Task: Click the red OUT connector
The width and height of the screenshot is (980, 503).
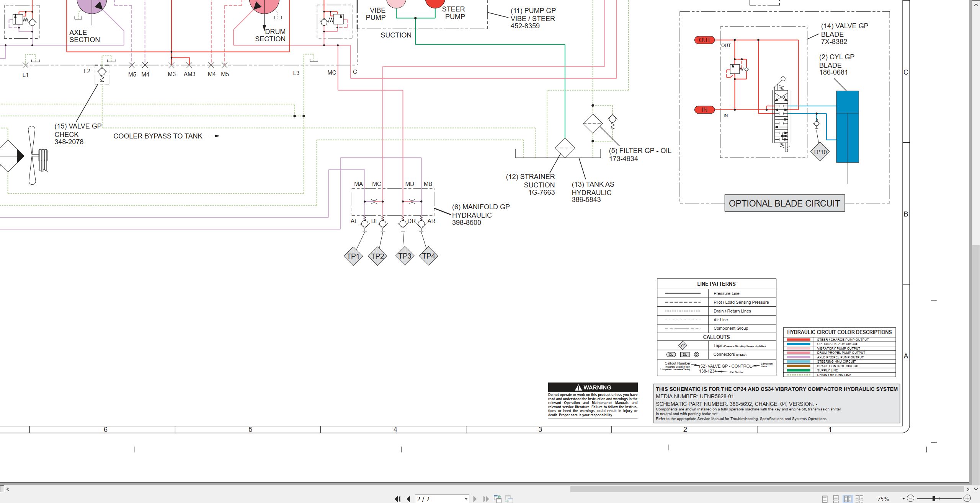Action: 704,40
